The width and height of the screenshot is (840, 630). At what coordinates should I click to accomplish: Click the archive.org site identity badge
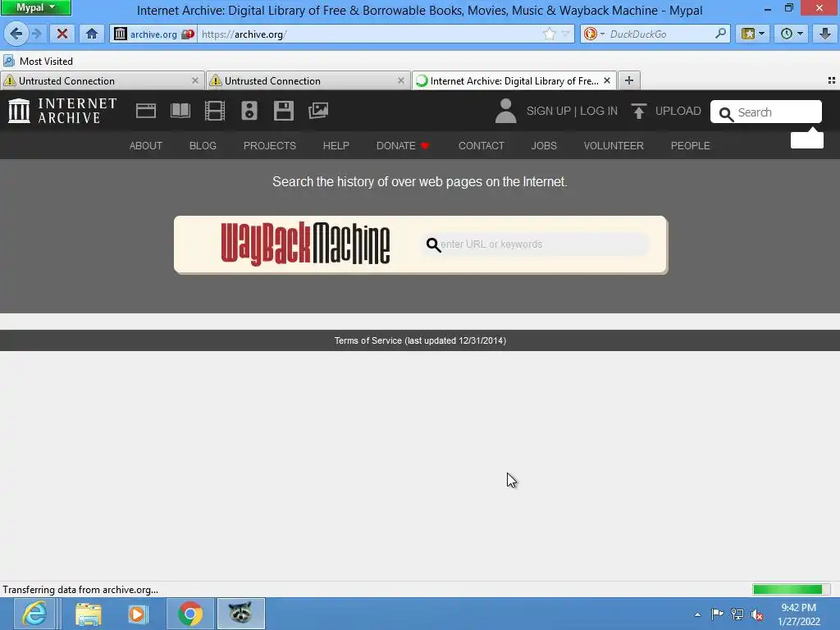153,34
